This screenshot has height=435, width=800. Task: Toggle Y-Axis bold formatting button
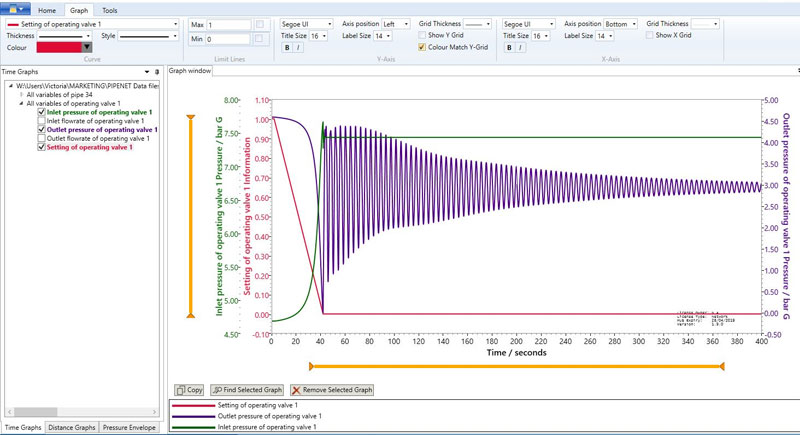click(287, 47)
